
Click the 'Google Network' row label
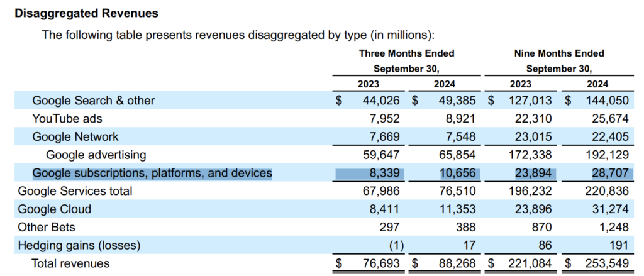(x=75, y=137)
